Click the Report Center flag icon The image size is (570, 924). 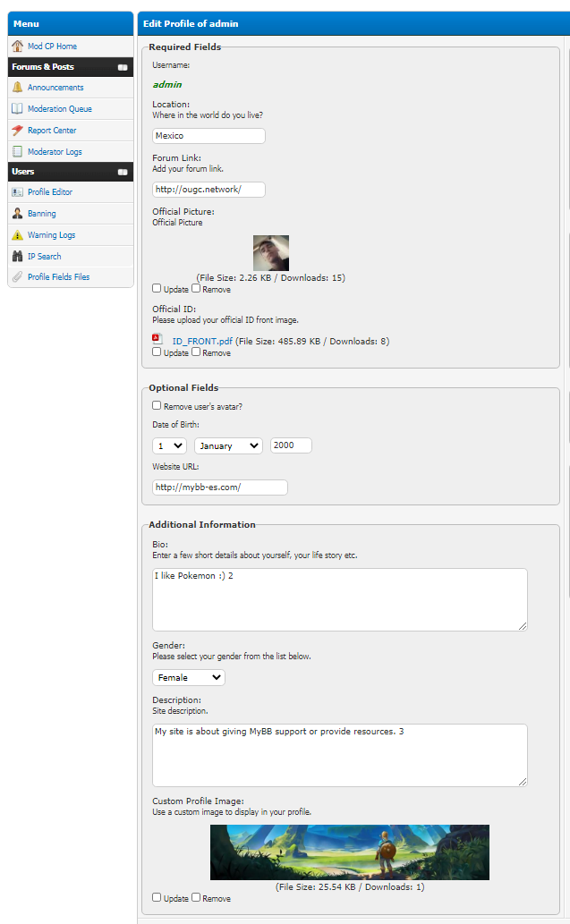tap(18, 131)
